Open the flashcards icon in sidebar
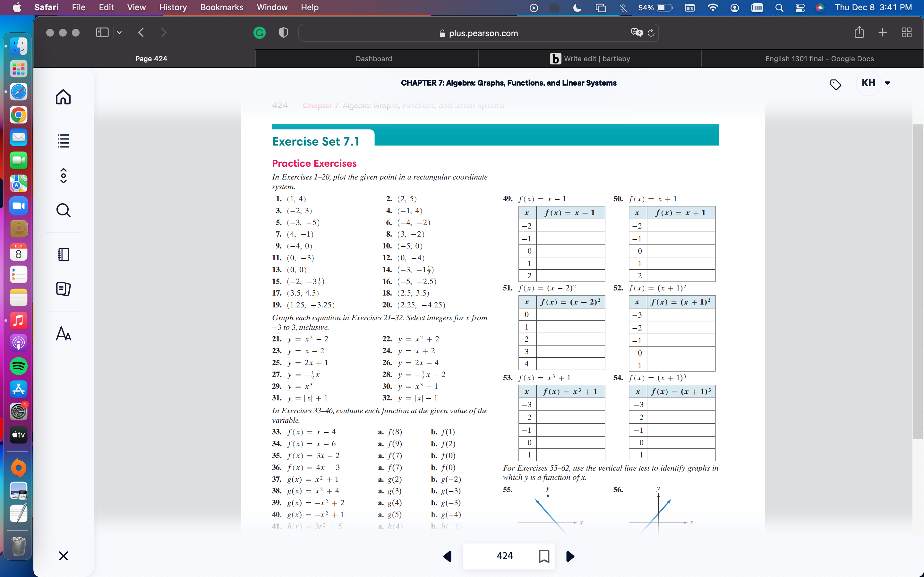 [64, 289]
